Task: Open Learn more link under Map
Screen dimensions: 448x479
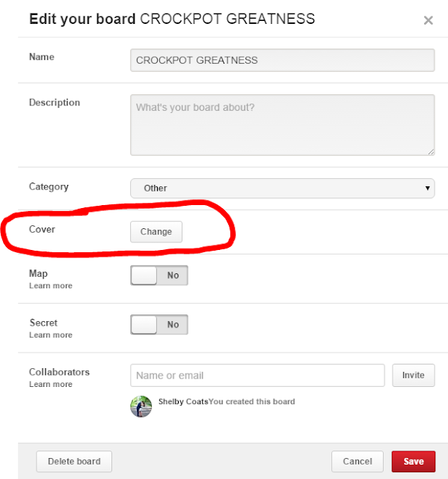Action: point(51,286)
